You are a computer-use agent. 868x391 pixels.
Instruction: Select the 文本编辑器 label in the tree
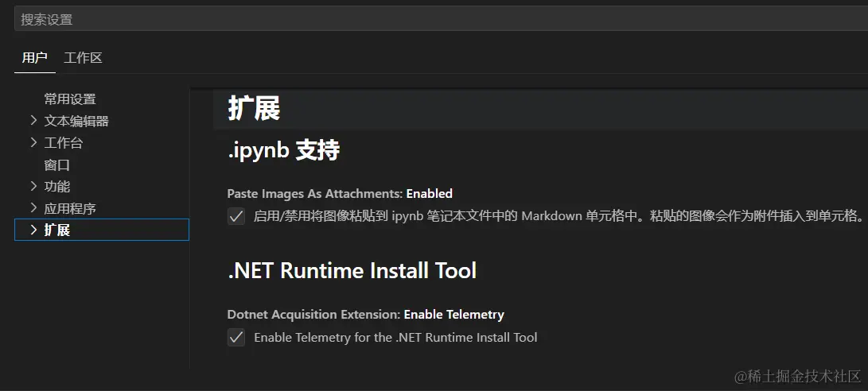coord(76,122)
